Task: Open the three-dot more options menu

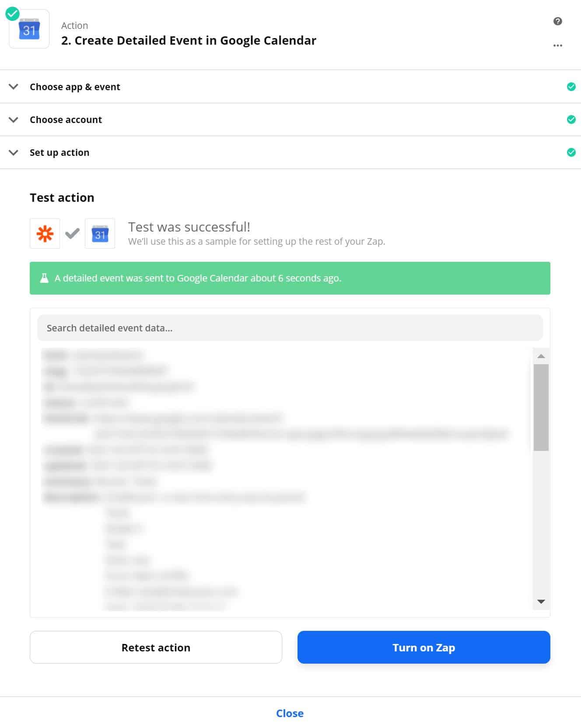Action: [x=557, y=46]
